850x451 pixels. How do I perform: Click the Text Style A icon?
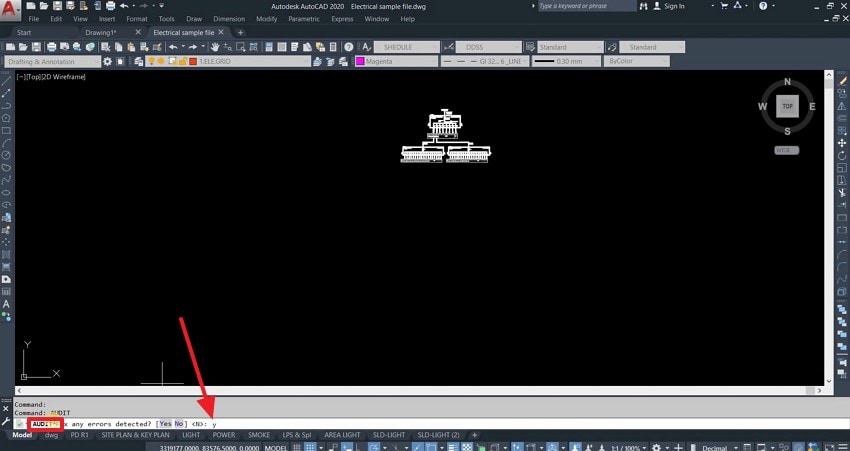coord(366,47)
